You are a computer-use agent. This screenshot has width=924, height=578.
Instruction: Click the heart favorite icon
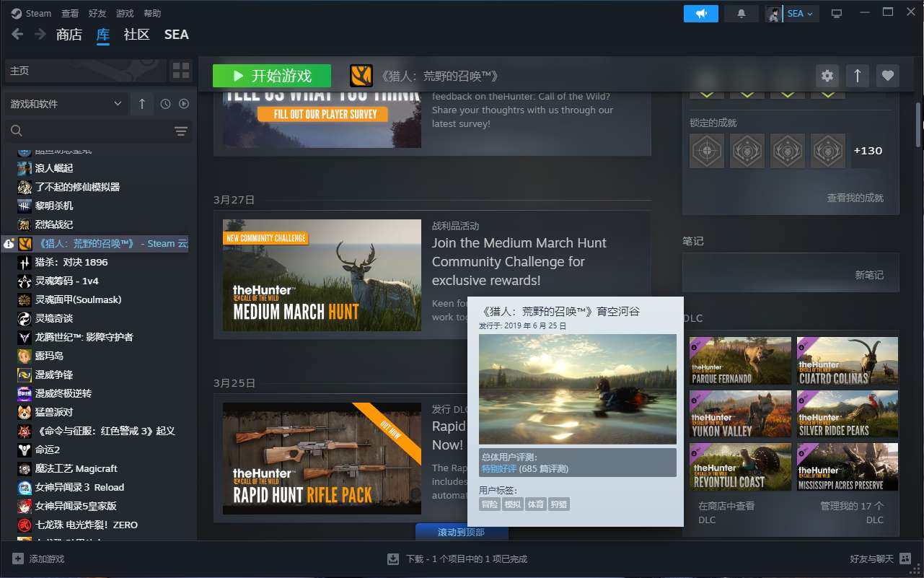[x=887, y=76]
